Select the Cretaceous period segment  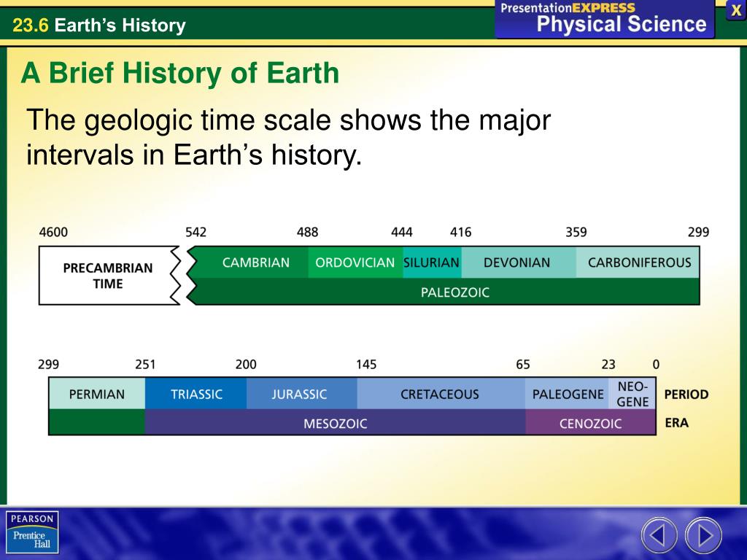(x=441, y=394)
